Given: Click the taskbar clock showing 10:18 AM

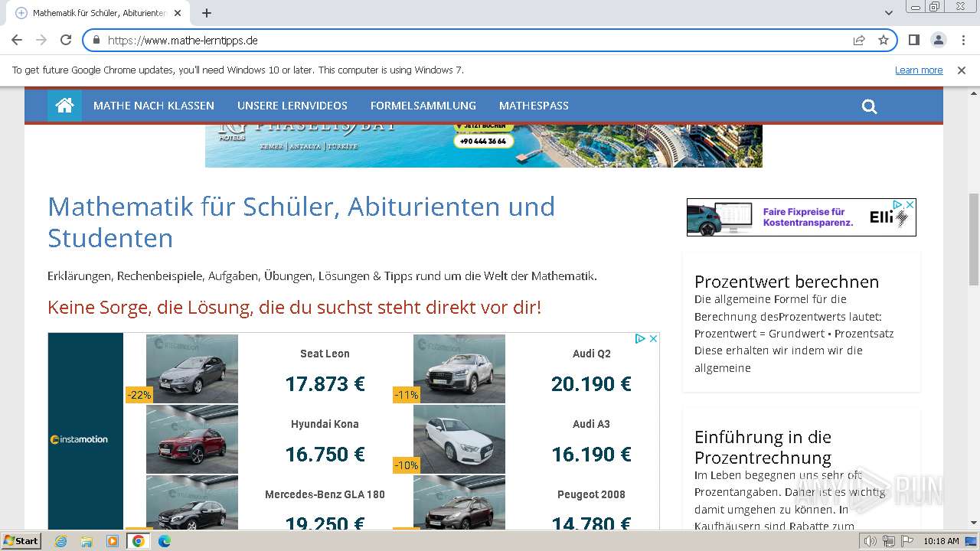Looking at the screenshot, I should pos(941,541).
